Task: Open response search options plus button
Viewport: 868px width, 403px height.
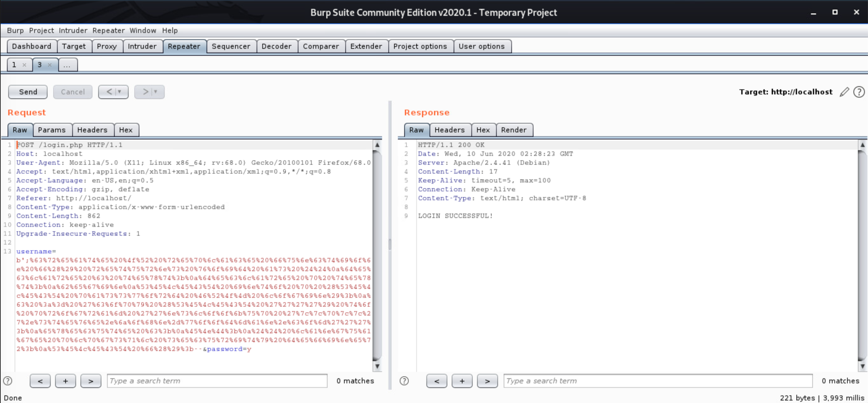Action: pyautogui.click(x=462, y=381)
